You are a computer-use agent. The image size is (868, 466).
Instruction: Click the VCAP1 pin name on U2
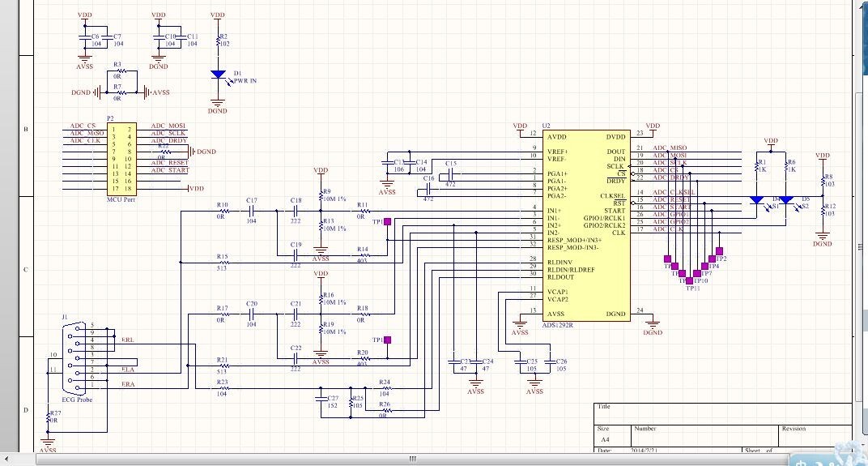557,292
